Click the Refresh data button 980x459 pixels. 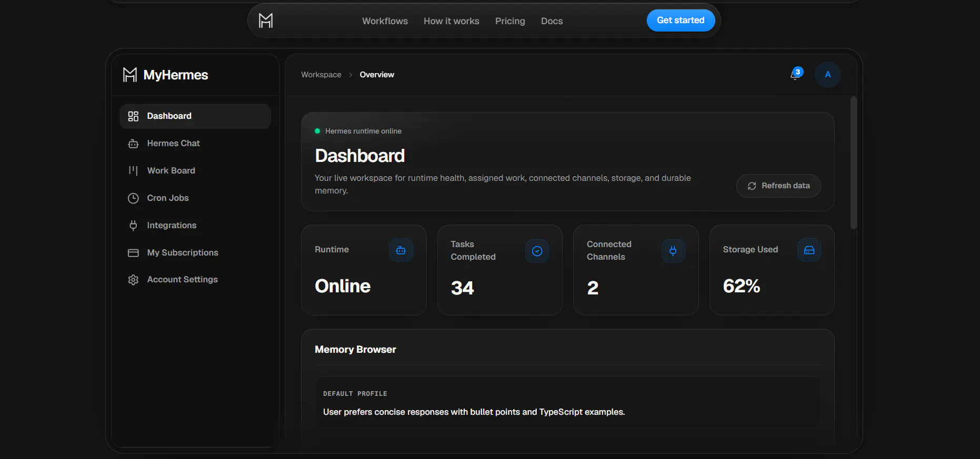(778, 186)
